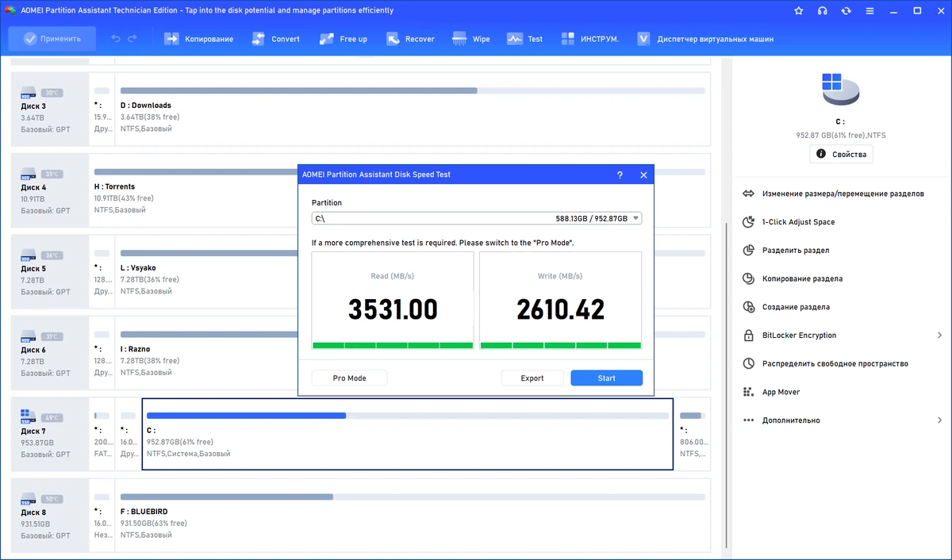
Task: Open the title bar dropdown menu arrow
Action: tap(870, 11)
